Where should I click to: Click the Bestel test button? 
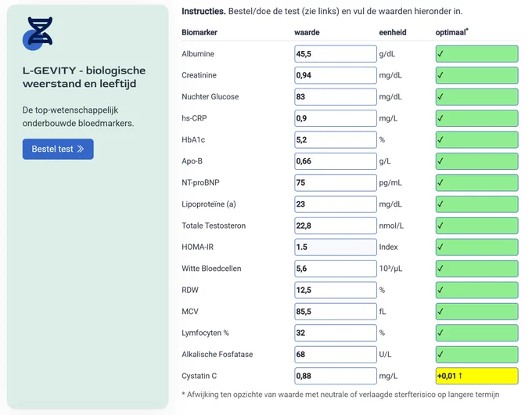click(58, 149)
